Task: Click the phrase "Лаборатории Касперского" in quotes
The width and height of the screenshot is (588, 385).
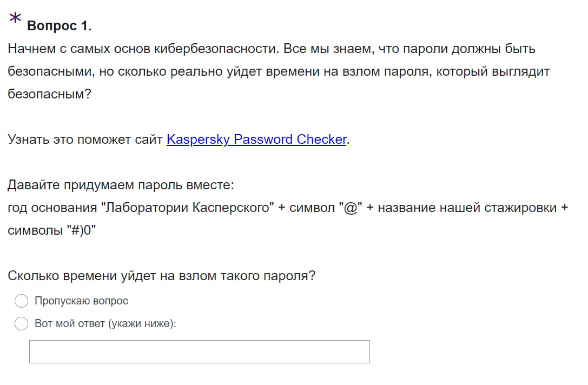Action: (188, 208)
